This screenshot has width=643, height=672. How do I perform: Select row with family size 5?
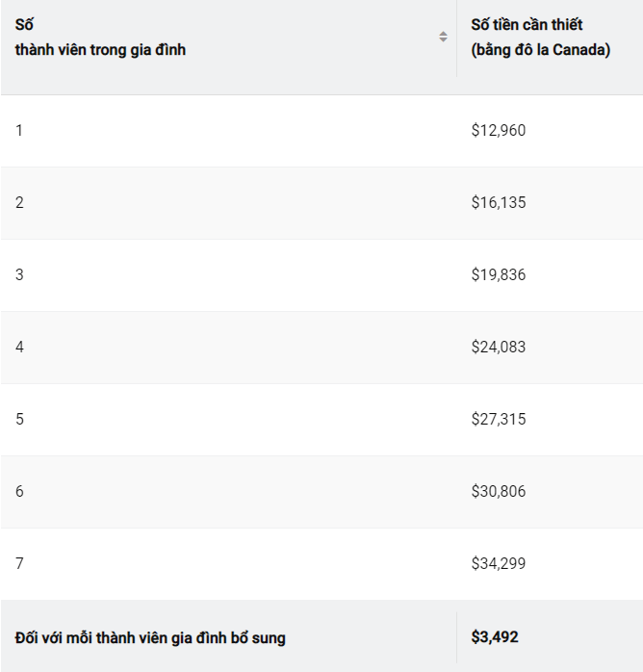point(321,419)
